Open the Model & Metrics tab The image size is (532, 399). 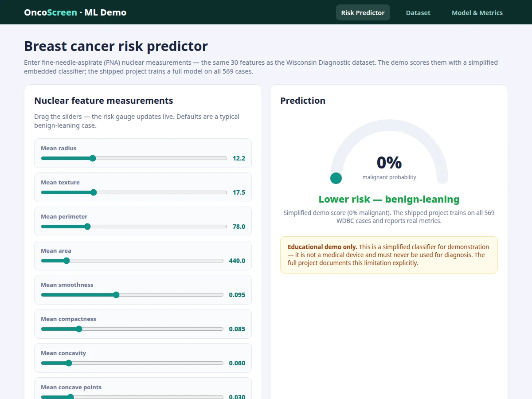pos(477,12)
